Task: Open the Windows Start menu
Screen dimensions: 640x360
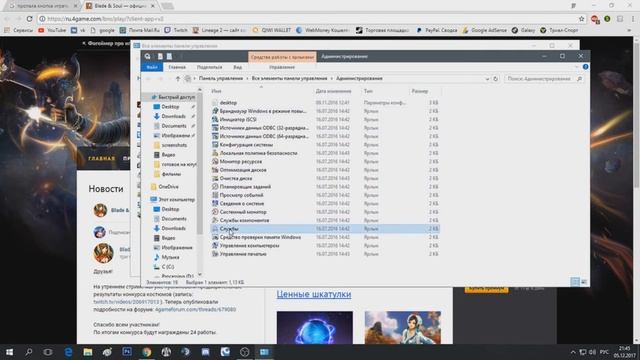Action: (x=9, y=352)
